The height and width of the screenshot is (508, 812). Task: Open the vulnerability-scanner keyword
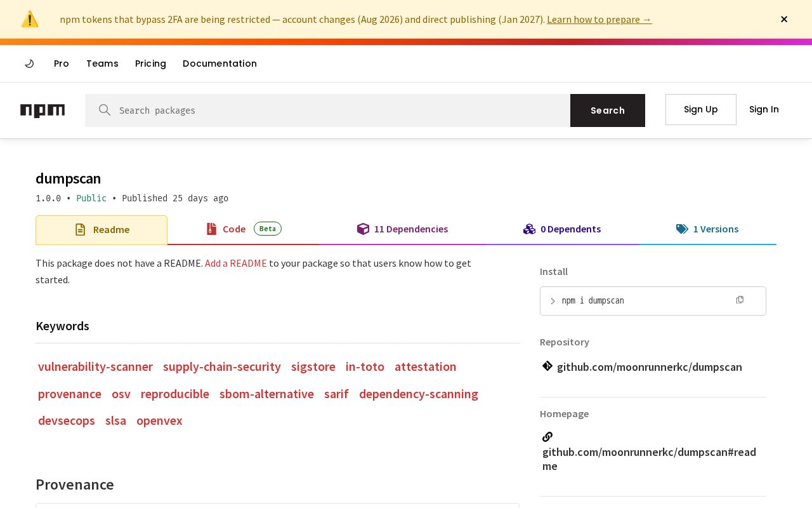[x=95, y=366]
